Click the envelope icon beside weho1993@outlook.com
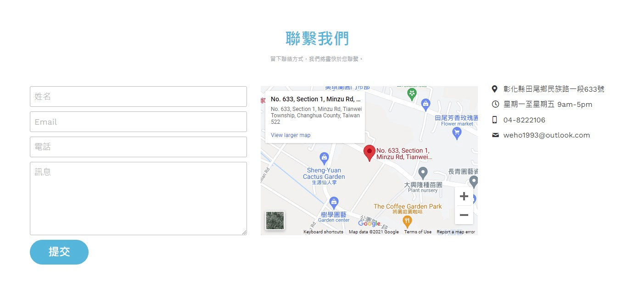The image size is (644, 287). pyautogui.click(x=495, y=135)
